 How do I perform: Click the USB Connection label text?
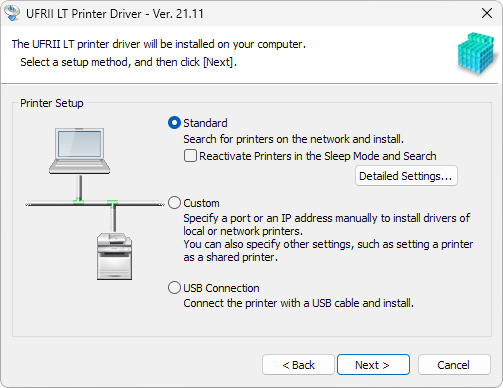point(221,288)
